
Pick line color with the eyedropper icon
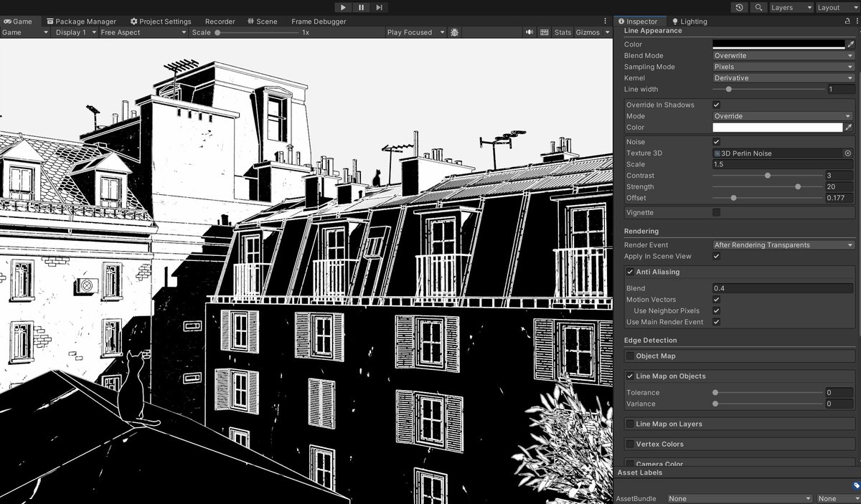[851, 44]
